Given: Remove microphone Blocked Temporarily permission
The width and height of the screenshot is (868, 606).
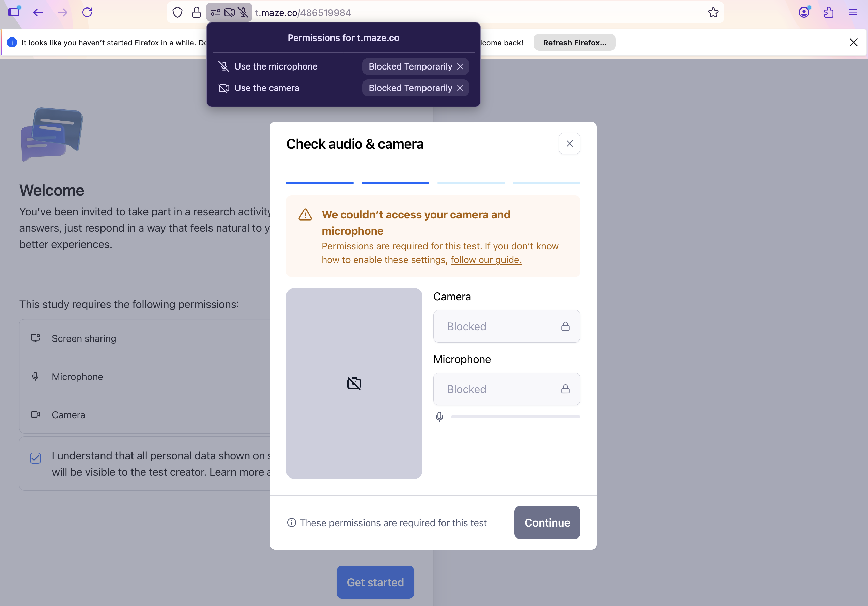Looking at the screenshot, I should [x=460, y=66].
